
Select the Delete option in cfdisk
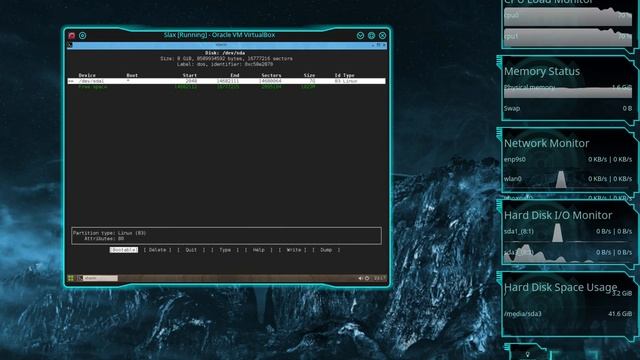[158, 250]
